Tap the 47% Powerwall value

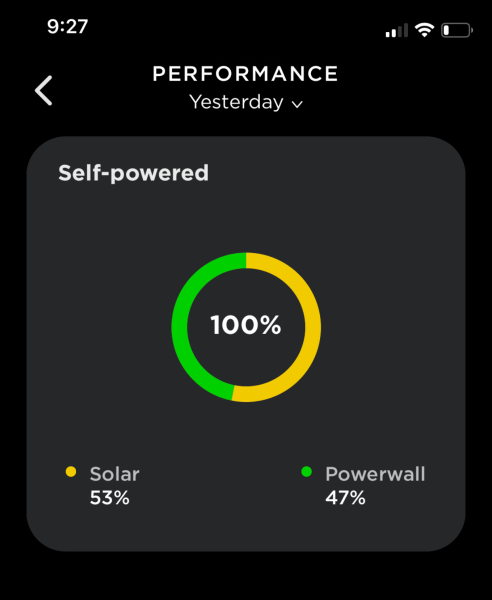[345, 498]
